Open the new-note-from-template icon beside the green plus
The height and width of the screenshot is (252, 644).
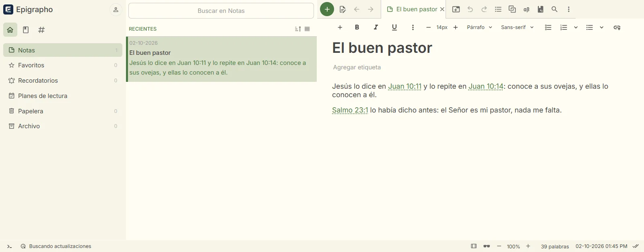pyautogui.click(x=343, y=9)
